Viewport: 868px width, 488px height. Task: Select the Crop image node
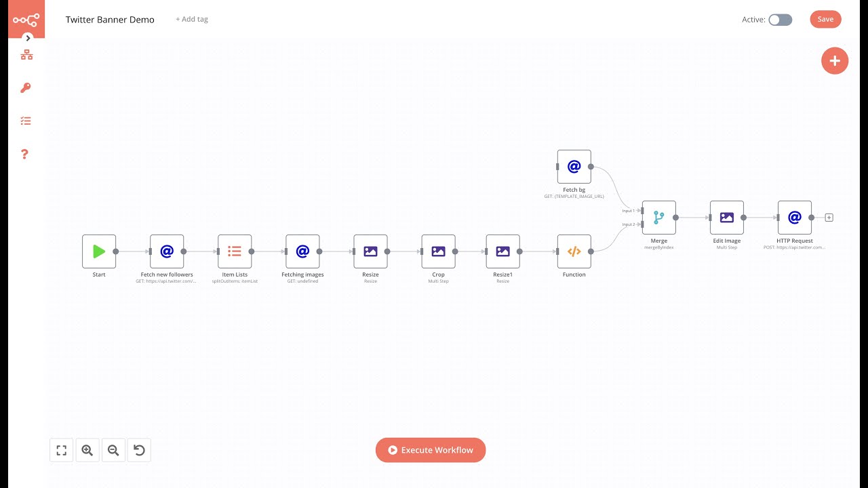[x=438, y=251]
